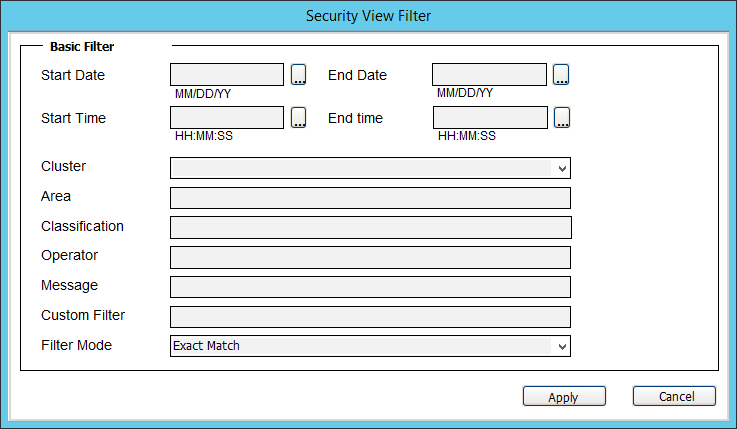Open the End time picker ellipsis button
This screenshot has height=429, width=737.
click(562, 117)
